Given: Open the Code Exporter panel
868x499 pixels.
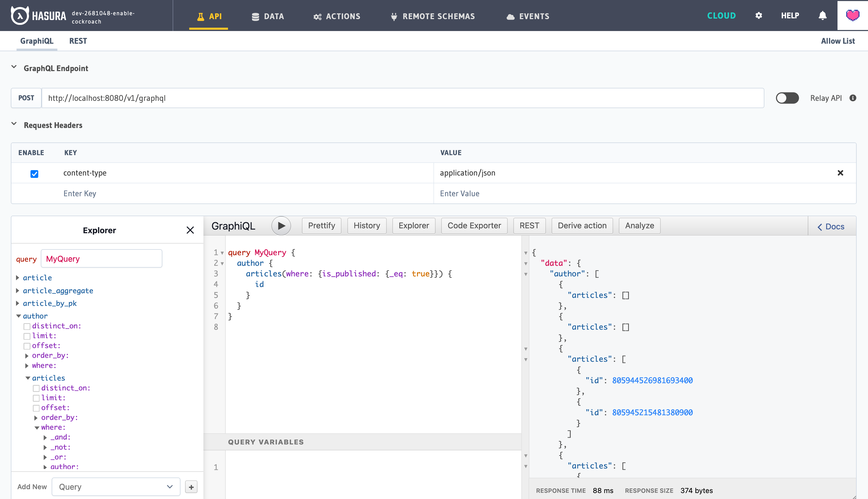Looking at the screenshot, I should click(x=474, y=225).
